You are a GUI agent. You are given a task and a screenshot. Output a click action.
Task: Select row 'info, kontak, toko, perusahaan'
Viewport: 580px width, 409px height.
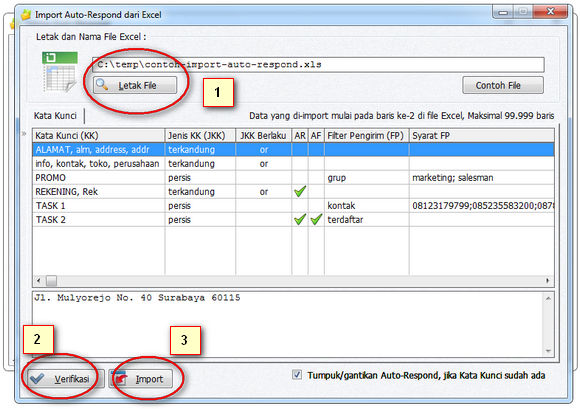click(293, 164)
